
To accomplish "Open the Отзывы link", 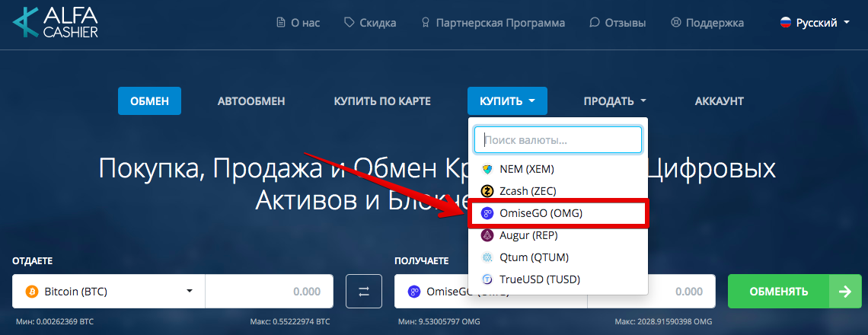I will [617, 23].
